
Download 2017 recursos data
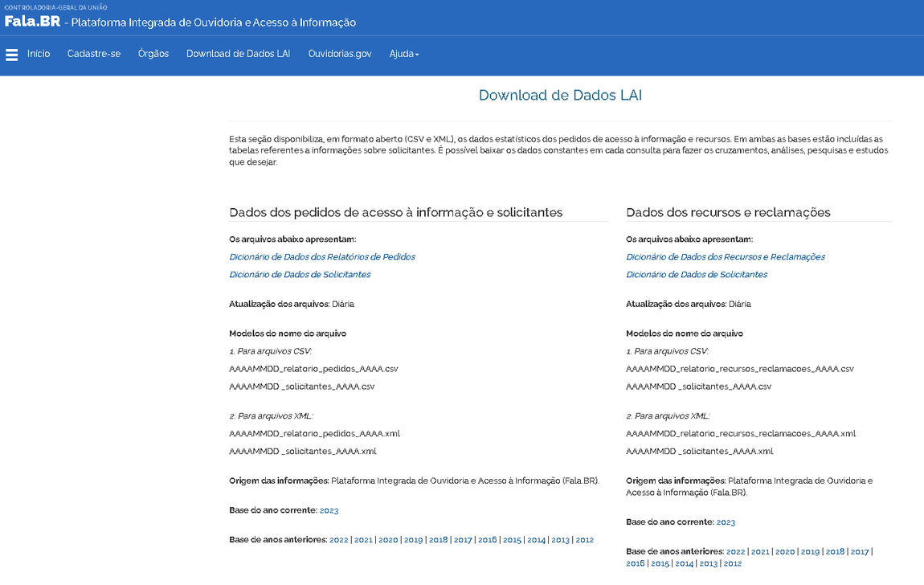coord(861,551)
